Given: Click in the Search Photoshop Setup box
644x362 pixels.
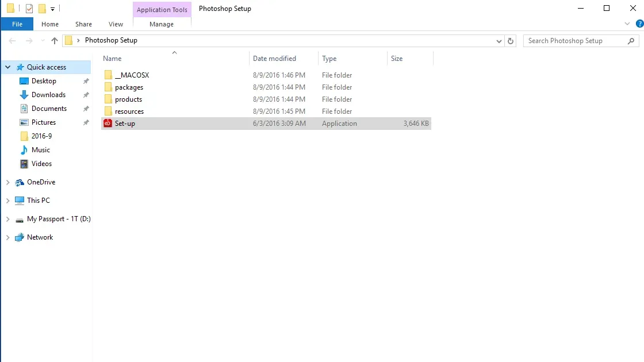Looking at the screenshot, I should pos(575,41).
